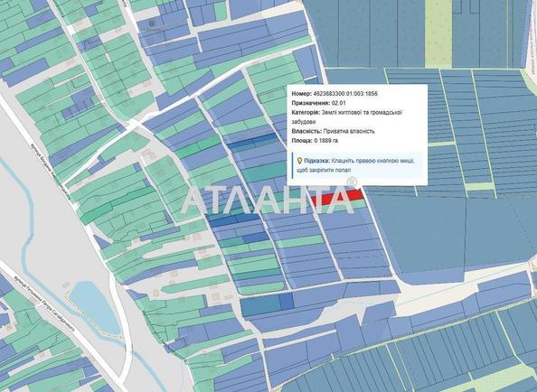537x392 pixels.
Task: Select cadastral number 4623683300:01:003:1856 text
Action: tap(345, 94)
